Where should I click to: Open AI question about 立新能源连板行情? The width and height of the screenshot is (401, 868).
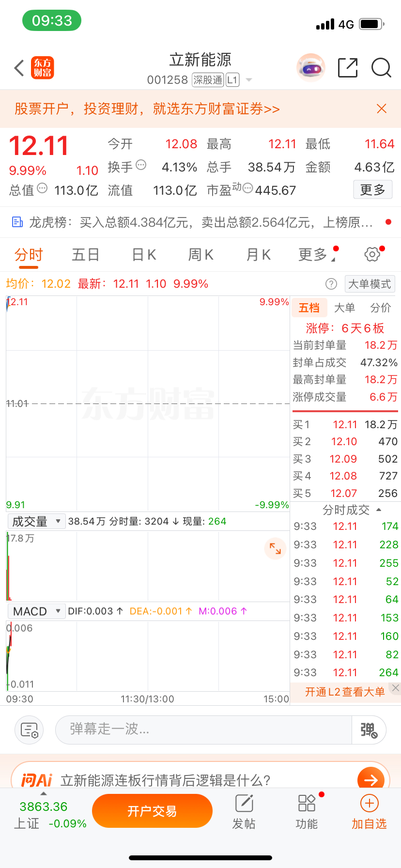tap(166, 780)
